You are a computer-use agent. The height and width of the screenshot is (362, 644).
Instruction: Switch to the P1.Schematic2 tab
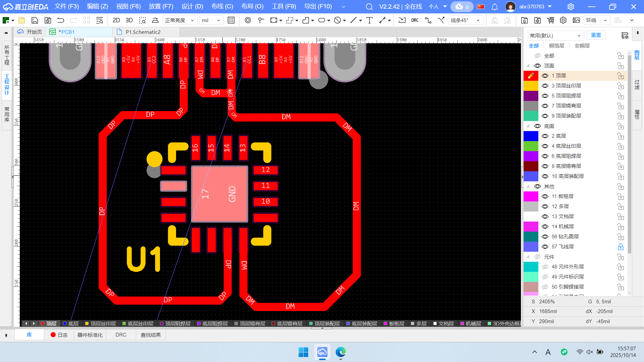pyautogui.click(x=143, y=32)
